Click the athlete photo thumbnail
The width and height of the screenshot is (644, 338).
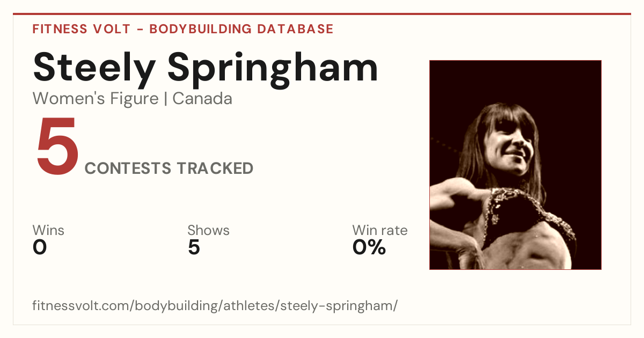point(515,165)
